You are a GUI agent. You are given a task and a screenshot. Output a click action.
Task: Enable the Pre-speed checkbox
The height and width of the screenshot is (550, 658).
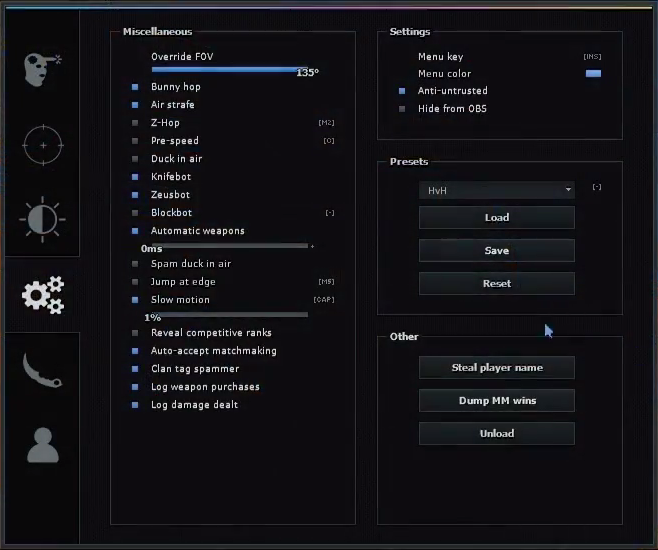pos(135,141)
